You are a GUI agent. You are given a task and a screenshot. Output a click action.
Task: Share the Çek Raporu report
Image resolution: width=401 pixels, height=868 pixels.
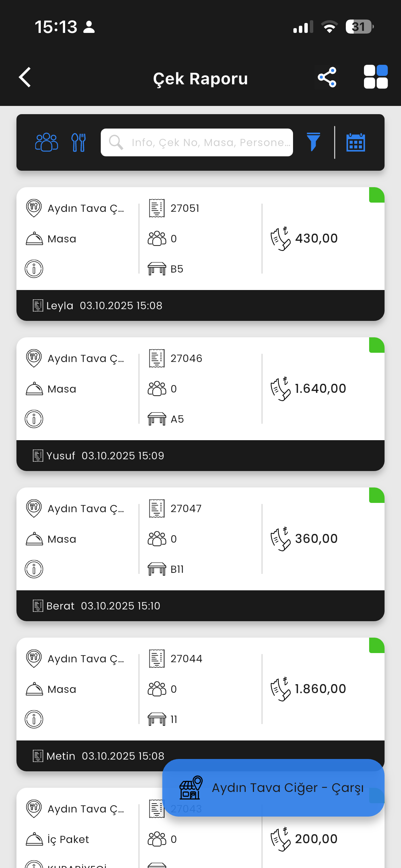pos(327,77)
